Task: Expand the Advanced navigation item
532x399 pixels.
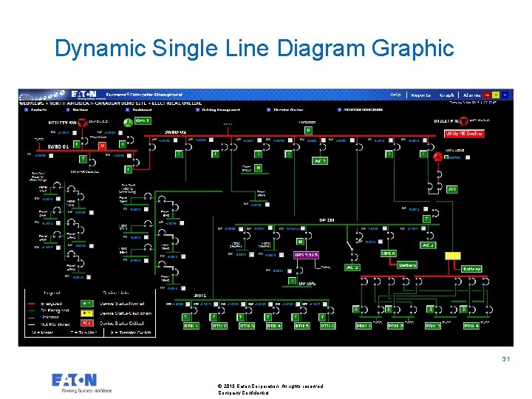Action: pos(339,109)
